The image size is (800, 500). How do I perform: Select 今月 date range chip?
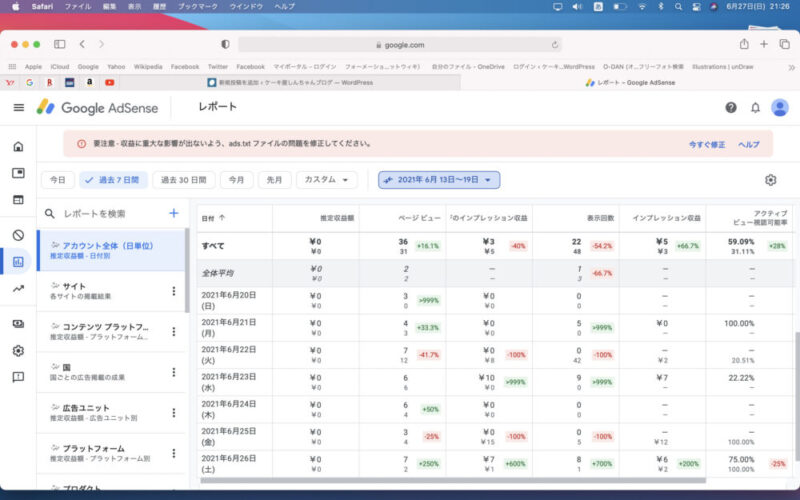coord(236,180)
